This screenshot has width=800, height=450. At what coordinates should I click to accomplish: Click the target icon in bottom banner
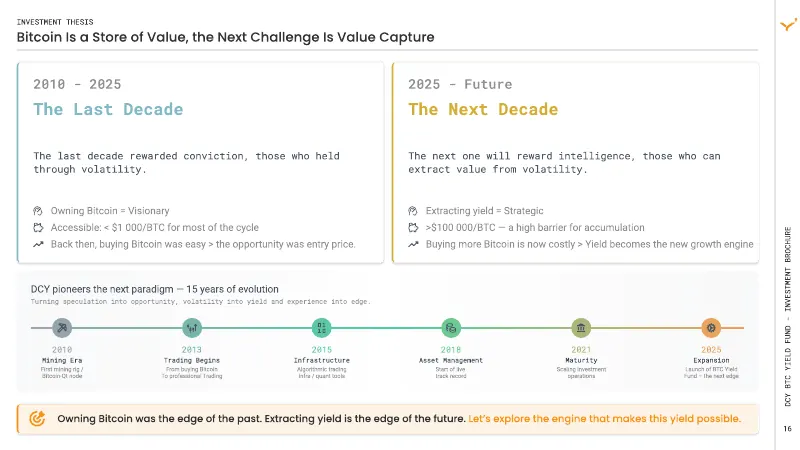37,418
